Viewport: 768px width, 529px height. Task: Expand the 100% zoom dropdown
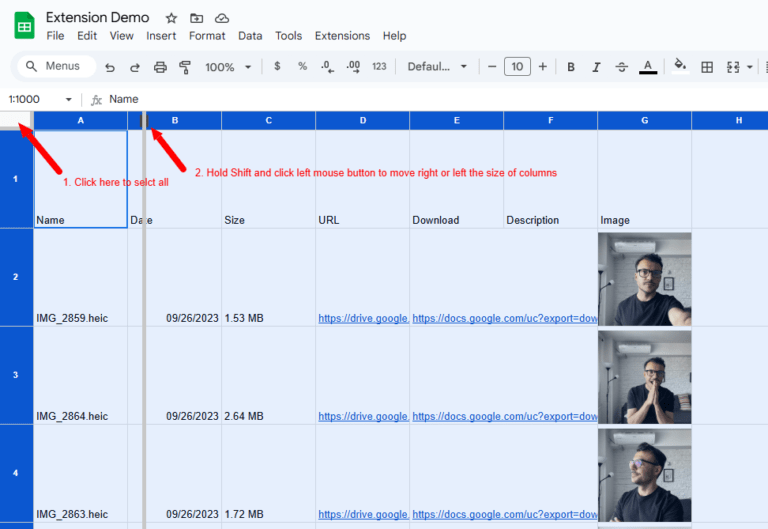[227, 67]
